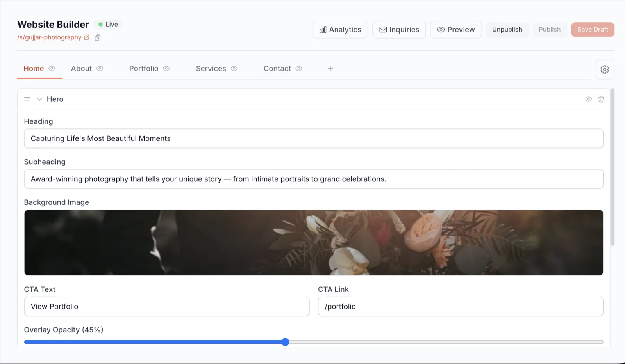Screen dimensions: 625x364
Task: Open the live site via the external link icon
Action: 87,37
